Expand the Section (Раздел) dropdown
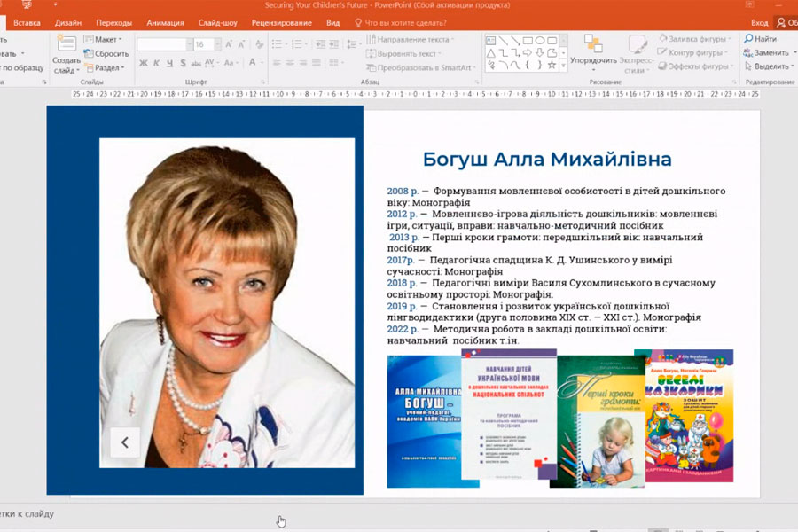Viewport: 798px width, 532px height. (107, 67)
